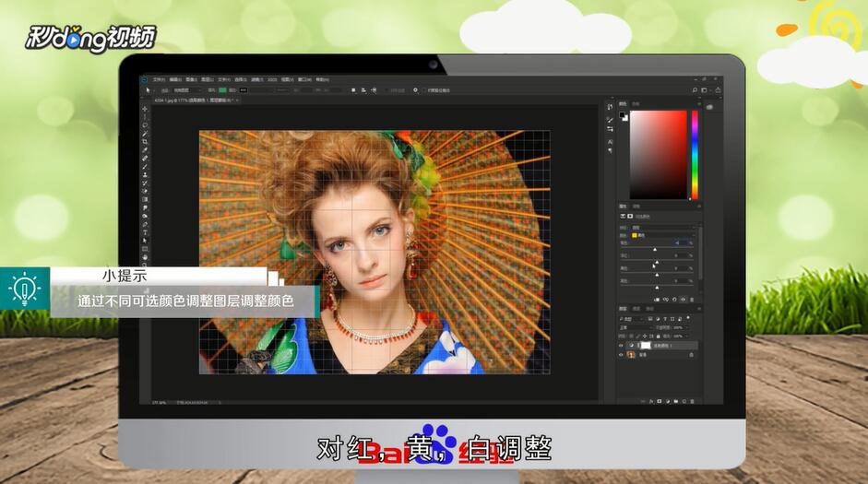Select the Move tool

point(145,110)
